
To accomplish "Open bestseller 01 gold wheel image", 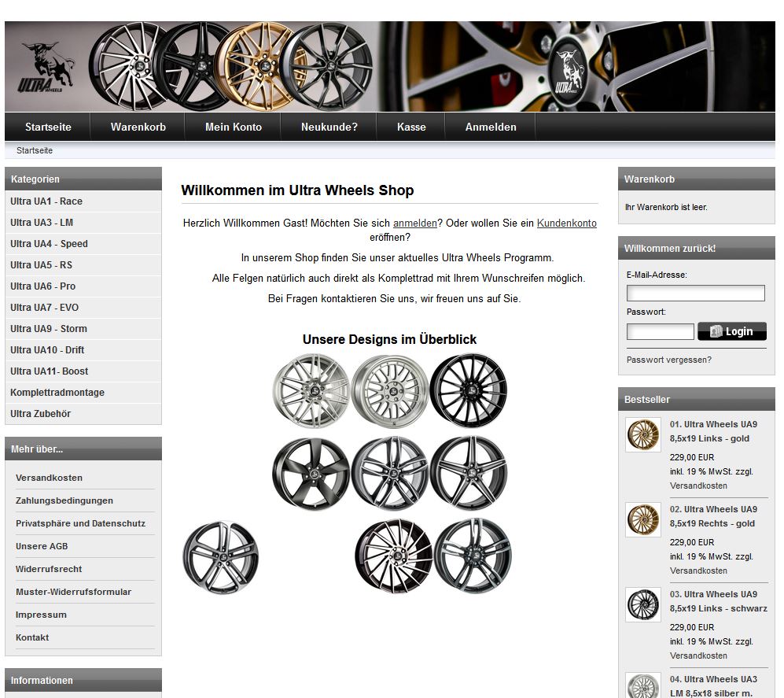I will (643, 435).
